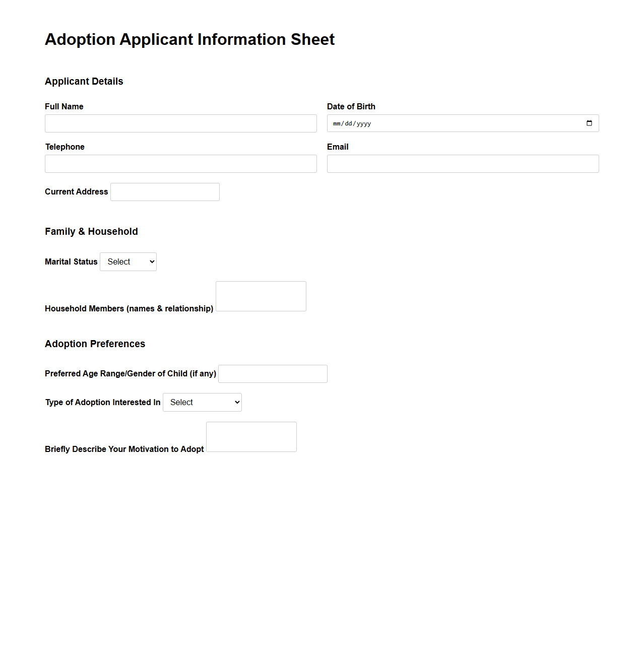Click the Applicant Details section heading

(84, 81)
